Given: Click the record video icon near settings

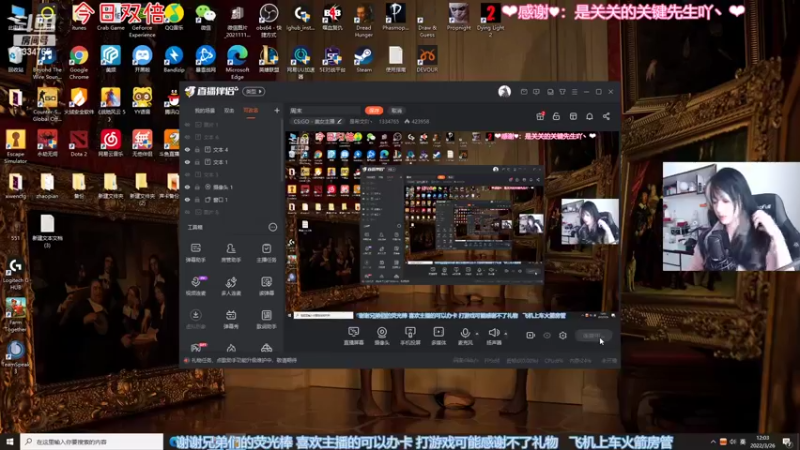Looking at the screenshot, I should pos(530,335).
